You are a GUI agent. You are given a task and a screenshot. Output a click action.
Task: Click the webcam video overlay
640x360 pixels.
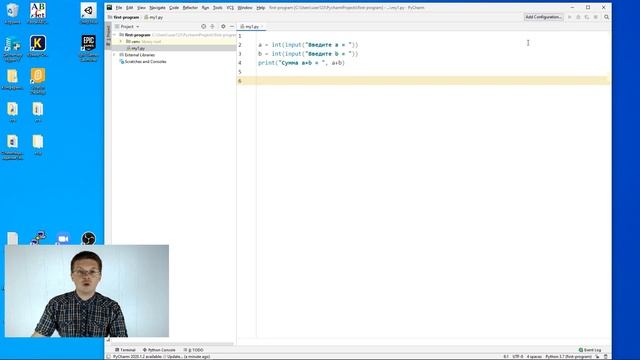87,291
